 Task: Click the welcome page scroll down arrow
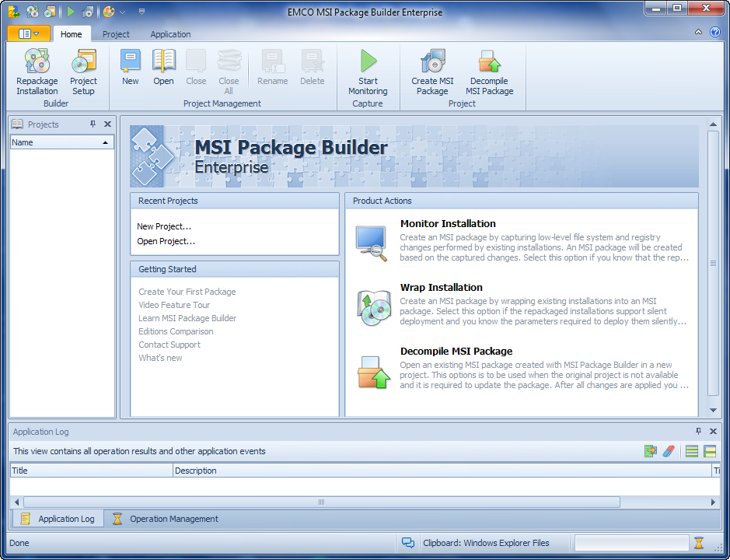click(713, 410)
